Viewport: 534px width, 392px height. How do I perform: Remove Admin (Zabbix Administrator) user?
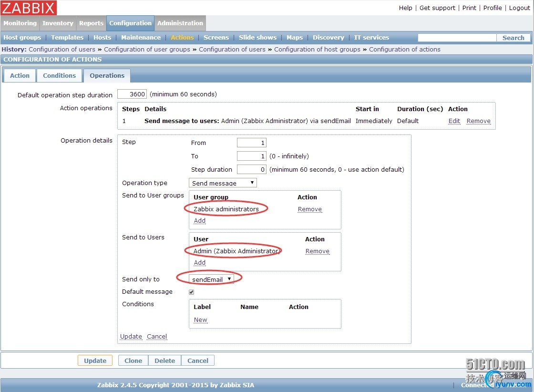pos(317,251)
